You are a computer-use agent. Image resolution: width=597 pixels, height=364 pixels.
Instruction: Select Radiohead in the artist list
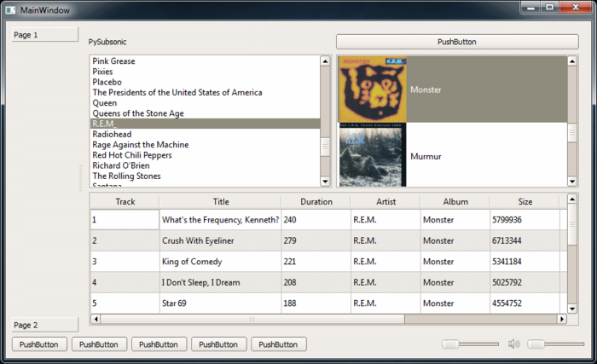coord(206,134)
